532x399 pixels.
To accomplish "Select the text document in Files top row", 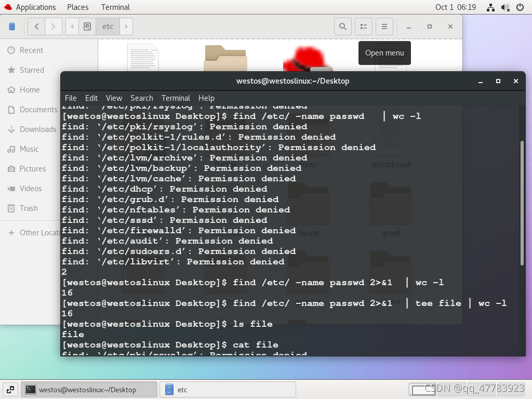I will click(x=143, y=57).
